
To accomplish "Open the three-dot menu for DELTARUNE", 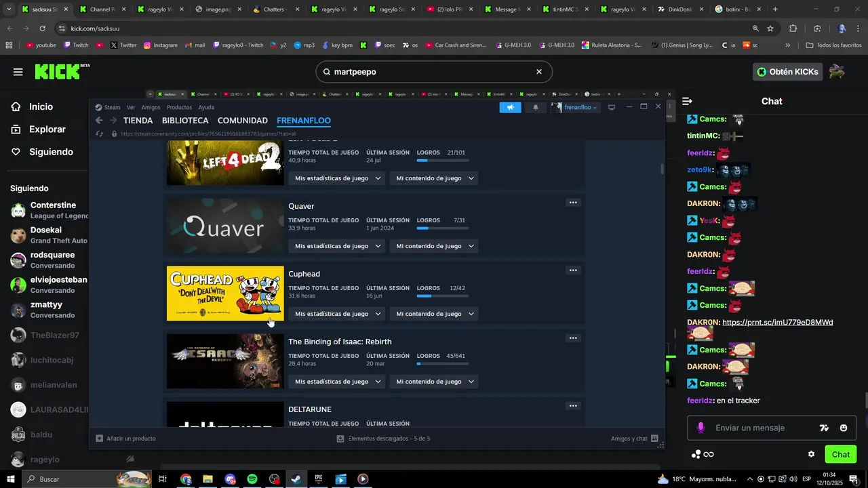I will click(573, 406).
